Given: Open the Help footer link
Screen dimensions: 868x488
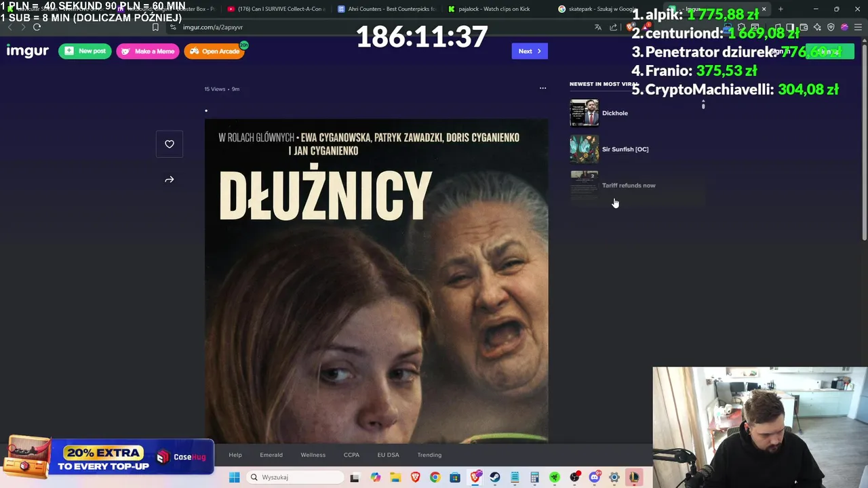Looking at the screenshot, I should (235, 455).
